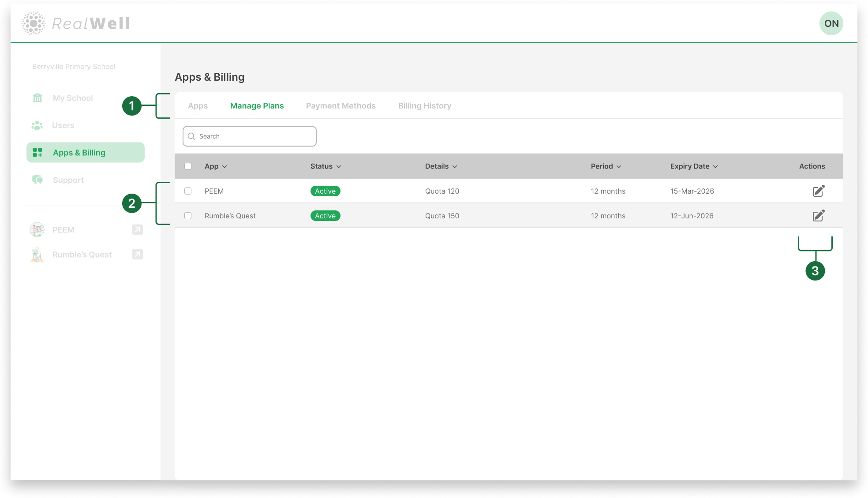The image size is (868, 498).
Task: Check the checkbox on the PEEM row
Action: click(188, 191)
